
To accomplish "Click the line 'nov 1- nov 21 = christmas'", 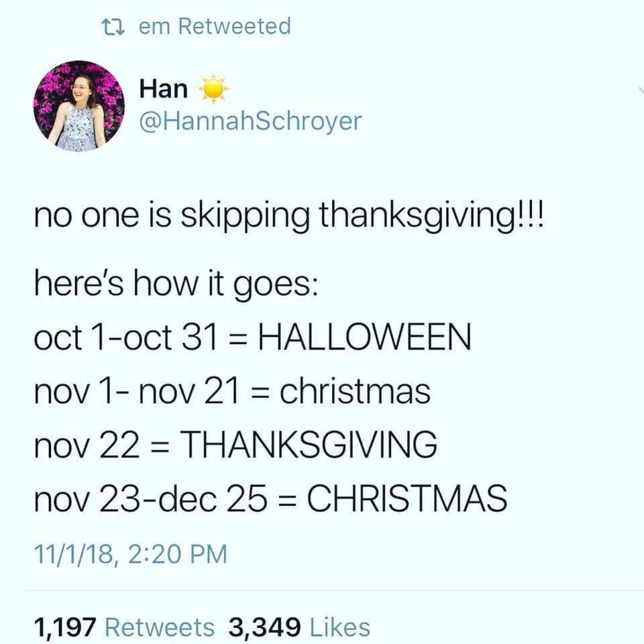I will [233, 390].
